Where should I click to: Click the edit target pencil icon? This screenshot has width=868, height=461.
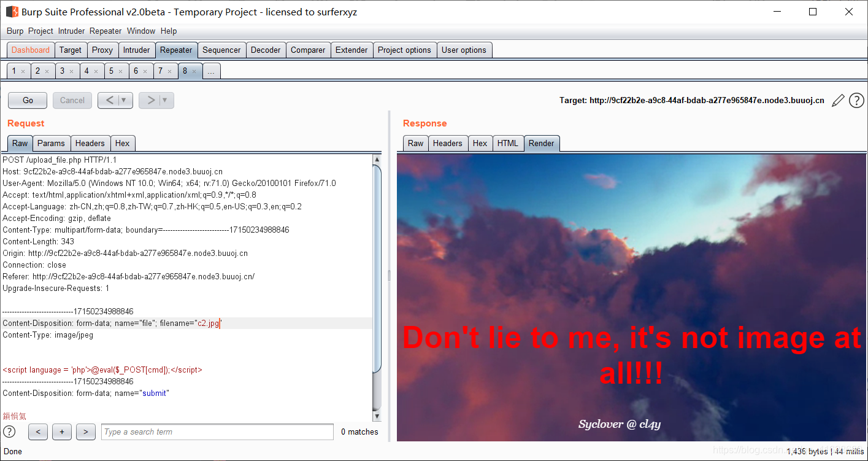click(x=838, y=101)
